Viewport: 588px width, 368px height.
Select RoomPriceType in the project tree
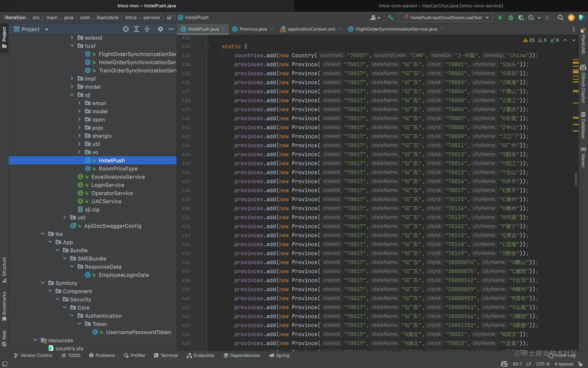coord(118,169)
